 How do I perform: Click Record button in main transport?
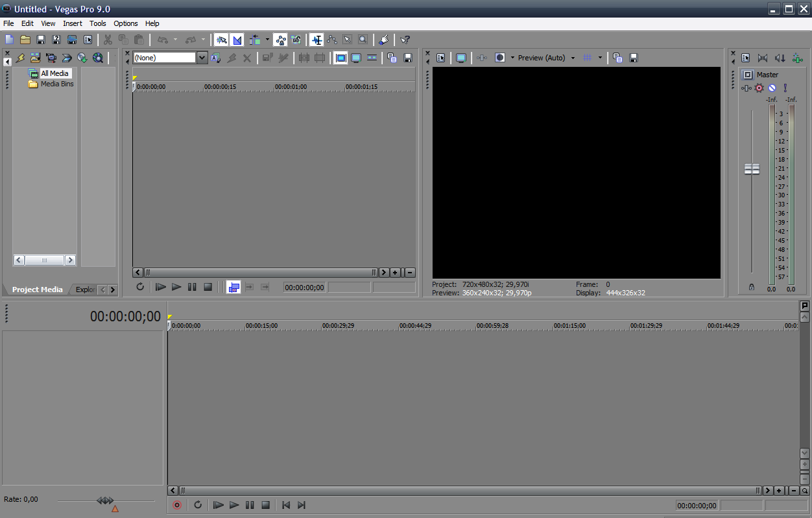(176, 504)
